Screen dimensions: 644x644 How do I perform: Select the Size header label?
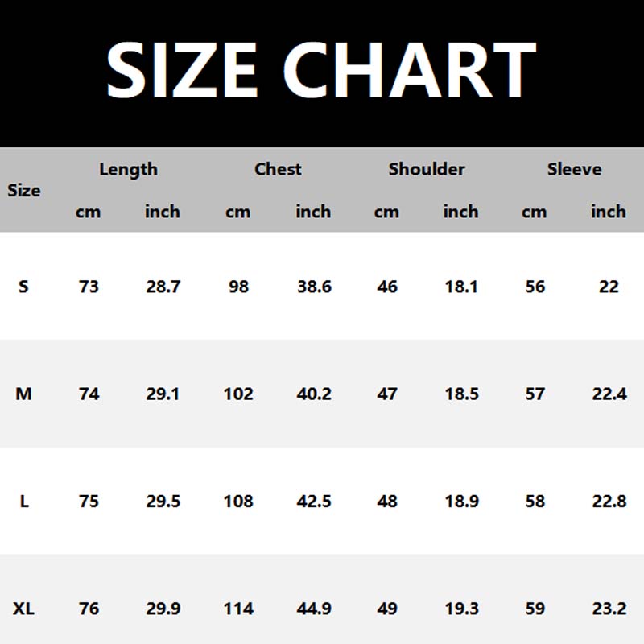24,191
